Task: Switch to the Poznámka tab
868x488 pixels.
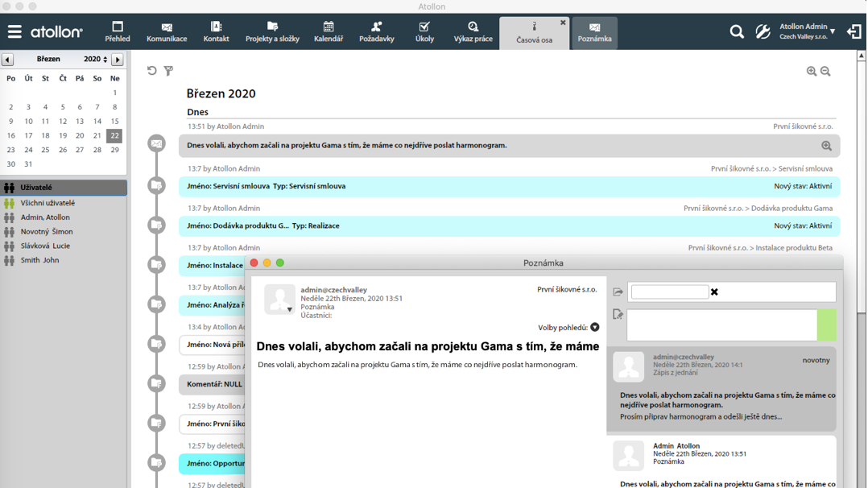Action: point(594,32)
